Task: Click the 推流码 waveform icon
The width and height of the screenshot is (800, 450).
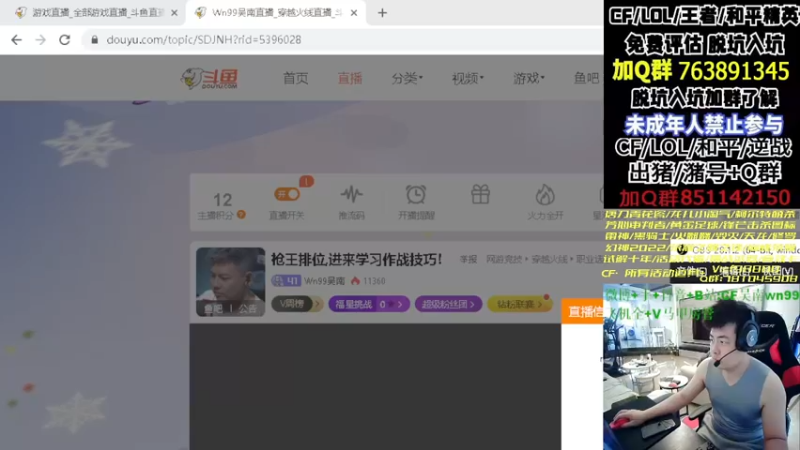Action: [352, 194]
